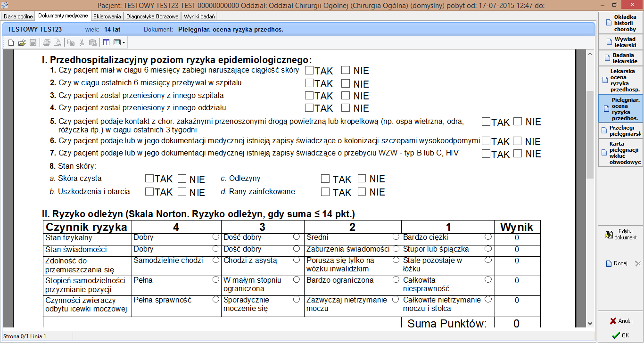Select Dobry radio for Stan fizykalny
This screenshot has width=644, height=343.
[216, 237]
